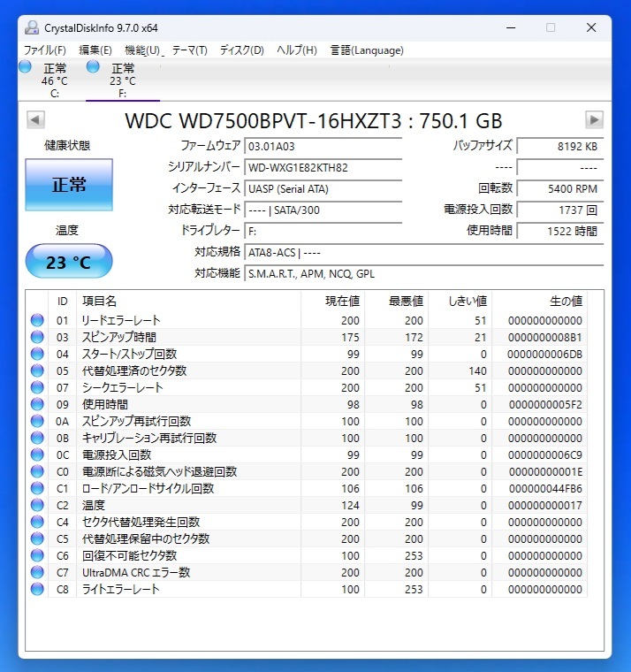Open the ヘルプ(H) menu
The image size is (631, 672).
pos(296,50)
